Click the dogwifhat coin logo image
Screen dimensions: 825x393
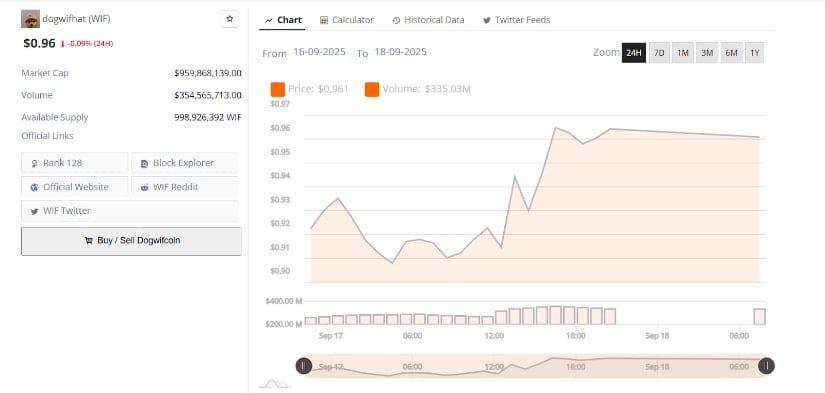30,19
